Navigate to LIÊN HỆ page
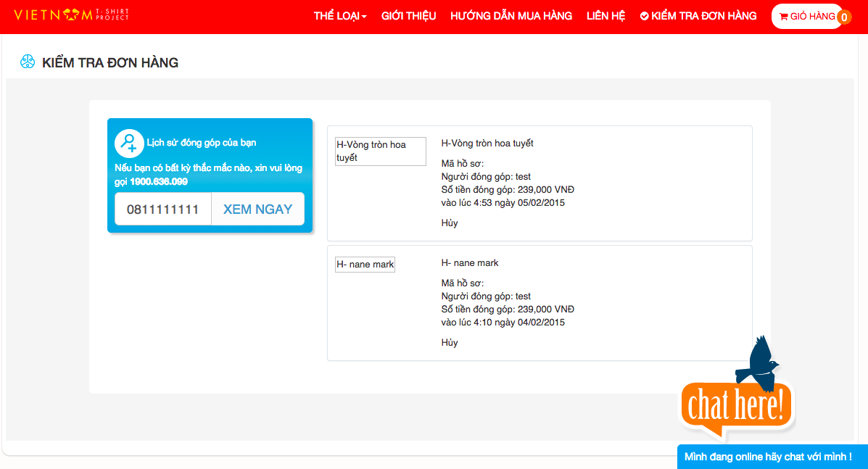 click(605, 16)
